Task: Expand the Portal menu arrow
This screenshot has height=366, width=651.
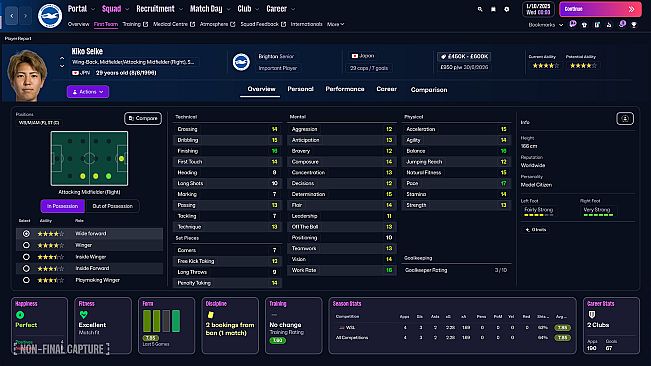Action: (93, 9)
